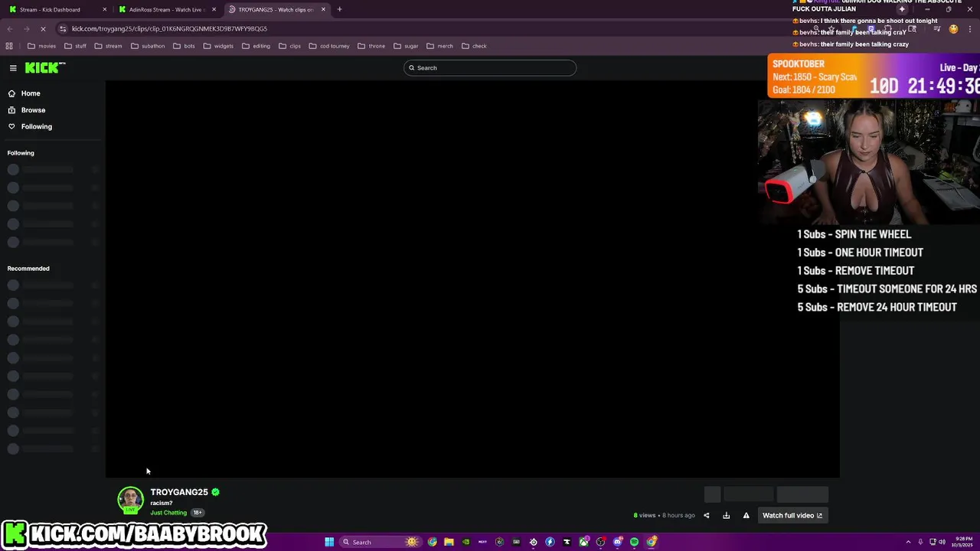Open TROYGANG25 channel name link
The height and width of the screenshot is (551, 980).
(x=179, y=492)
